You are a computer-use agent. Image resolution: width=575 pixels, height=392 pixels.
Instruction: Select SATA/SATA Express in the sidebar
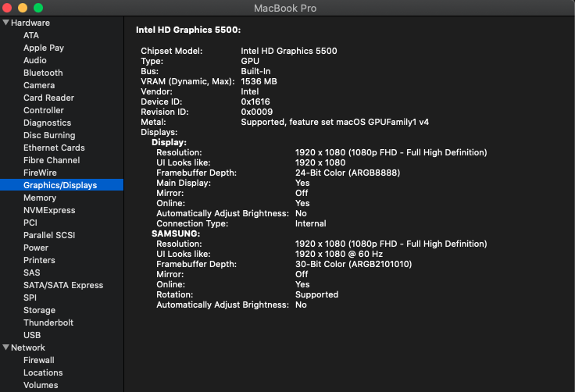click(63, 285)
